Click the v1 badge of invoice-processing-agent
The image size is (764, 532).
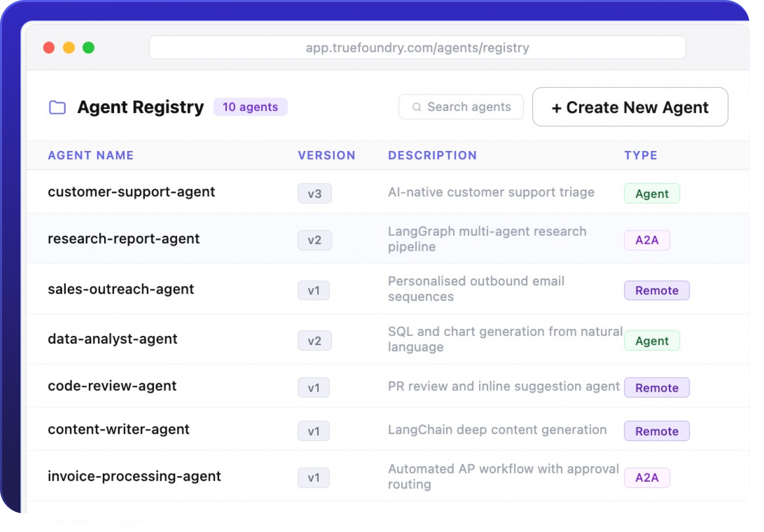click(x=314, y=478)
